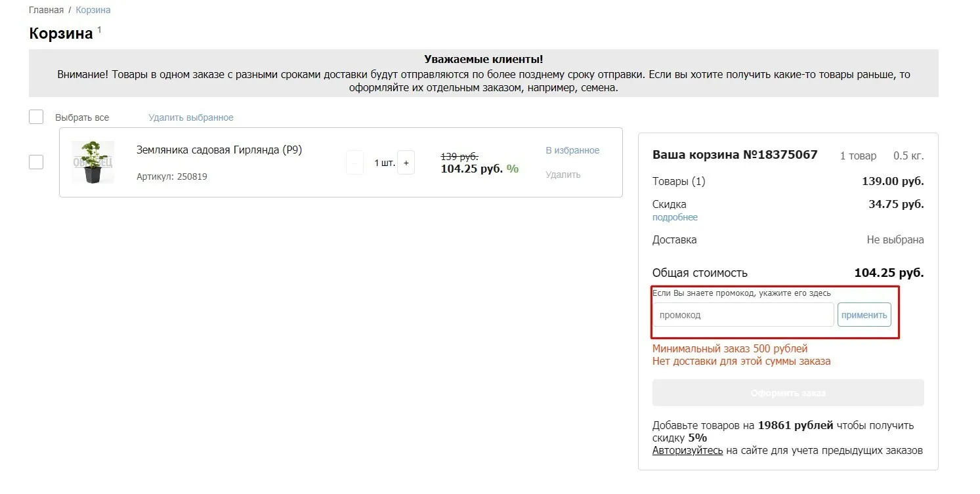This screenshot has width=980, height=494.
Task: Click the "Корзина" breadcrumb link
Action: click(93, 10)
